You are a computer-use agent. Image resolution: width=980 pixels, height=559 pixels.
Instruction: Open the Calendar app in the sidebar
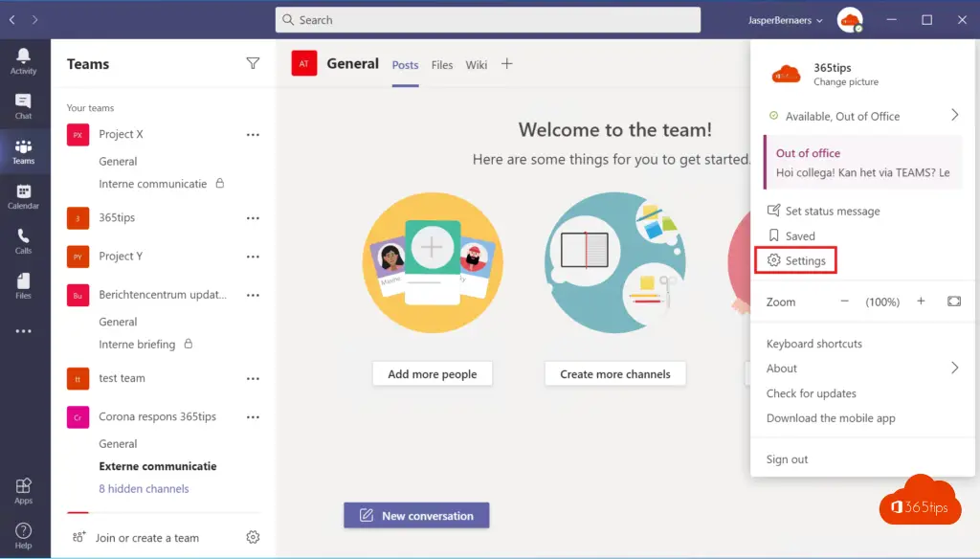23,196
